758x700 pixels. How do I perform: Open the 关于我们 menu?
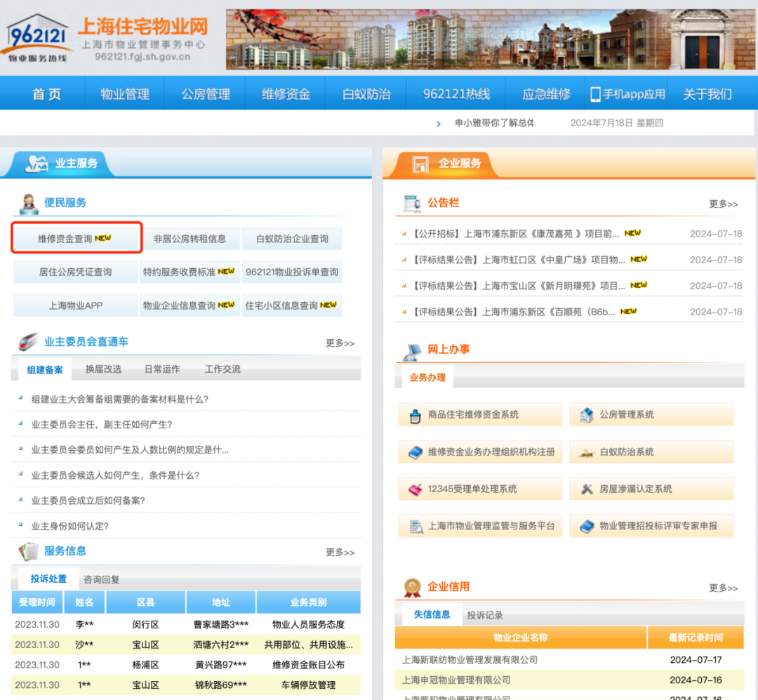pos(707,94)
